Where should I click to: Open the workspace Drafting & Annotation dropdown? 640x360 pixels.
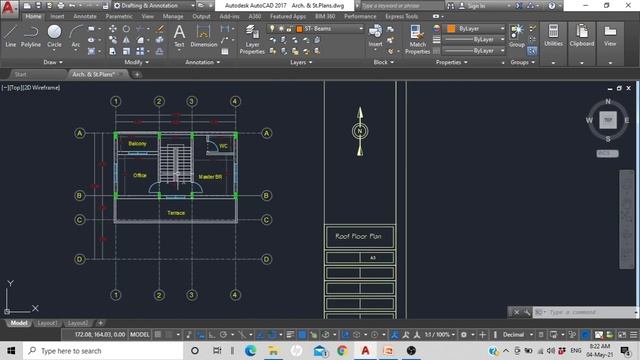click(154, 6)
